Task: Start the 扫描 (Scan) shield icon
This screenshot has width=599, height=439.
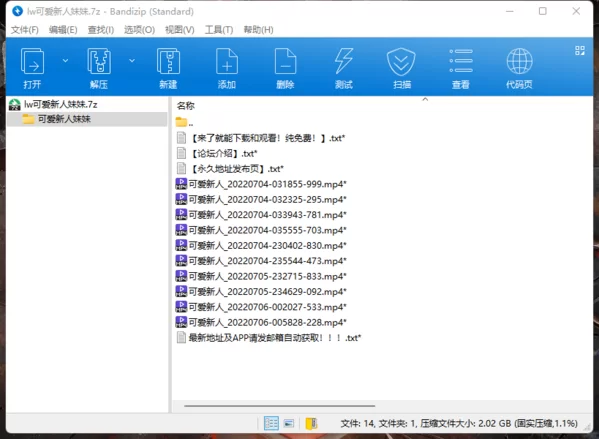Action: tap(401, 61)
